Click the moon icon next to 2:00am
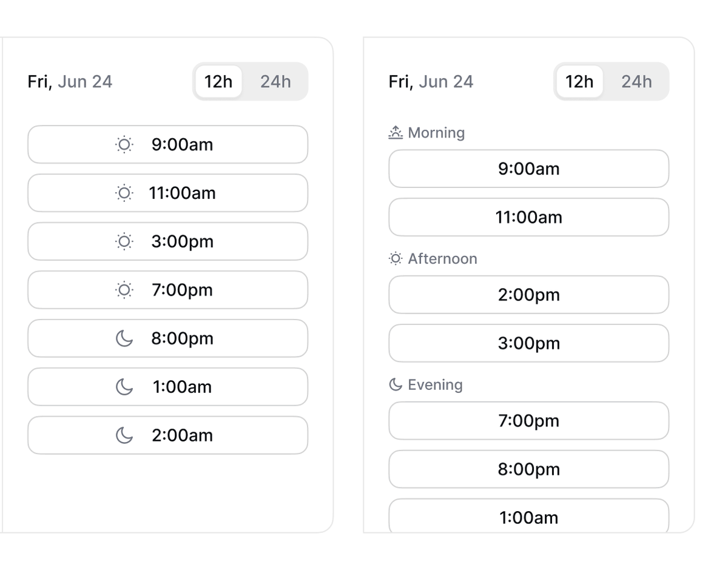This screenshot has width=728, height=573. click(x=124, y=435)
